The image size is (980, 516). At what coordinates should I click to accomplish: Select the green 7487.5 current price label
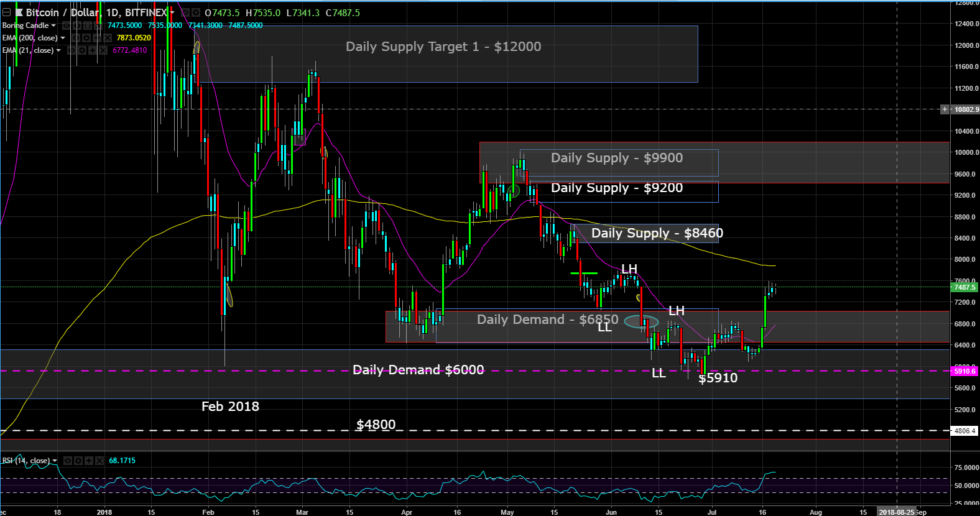tap(965, 287)
